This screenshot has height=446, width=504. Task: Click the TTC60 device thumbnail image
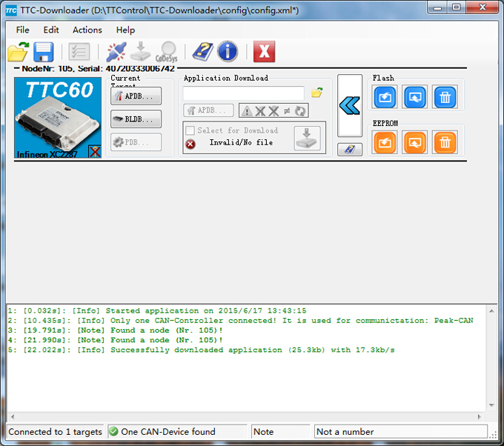pos(58,118)
